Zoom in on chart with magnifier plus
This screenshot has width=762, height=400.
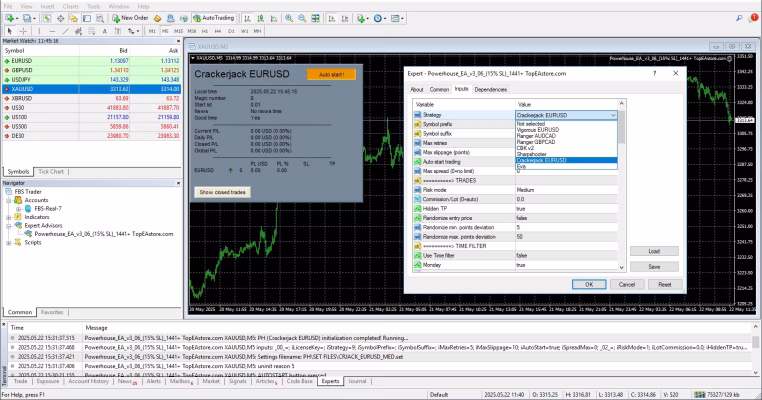coord(289,18)
